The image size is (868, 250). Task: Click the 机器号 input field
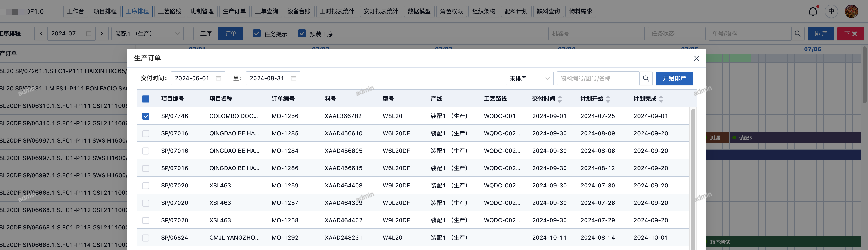click(596, 33)
